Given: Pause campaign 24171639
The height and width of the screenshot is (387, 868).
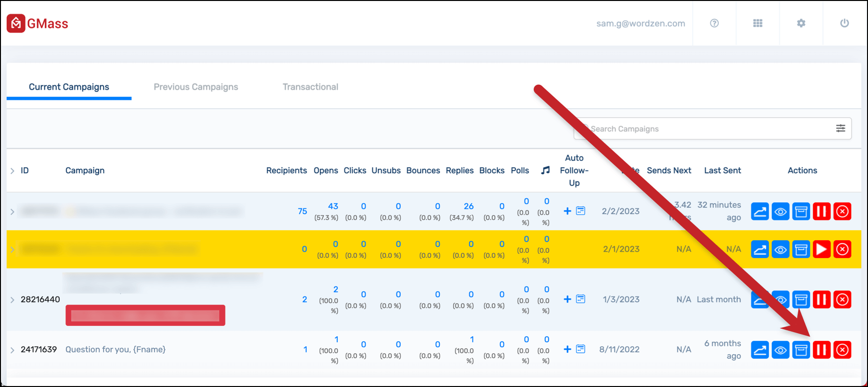Looking at the screenshot, I should click(x=822, y=350).
